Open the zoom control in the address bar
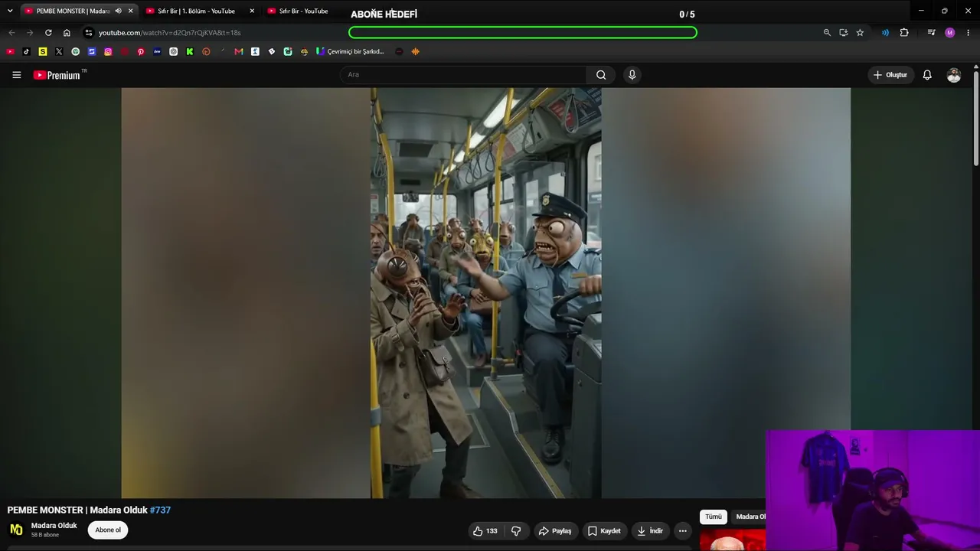 pyautogui.click(x=827, y=33)
